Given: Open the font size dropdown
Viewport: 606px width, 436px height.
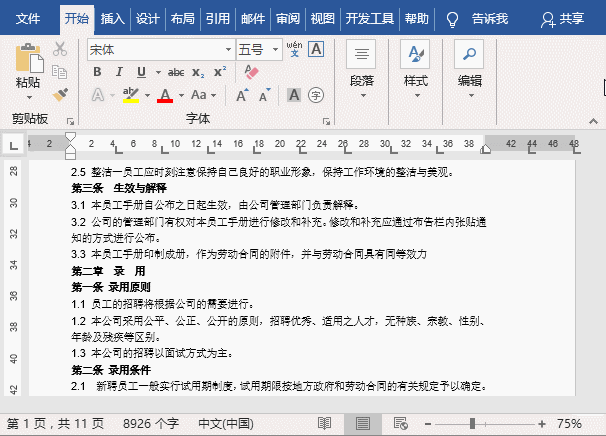Looking at the screenshot, I should pyautogui.click(x=275, y=49).
